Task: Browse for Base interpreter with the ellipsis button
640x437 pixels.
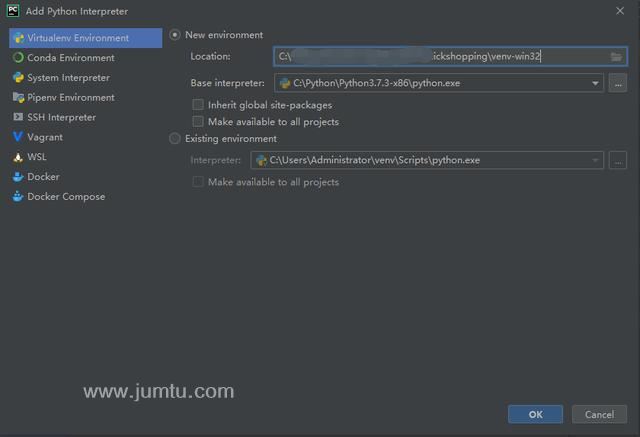Action: click(x=618, y=83)
